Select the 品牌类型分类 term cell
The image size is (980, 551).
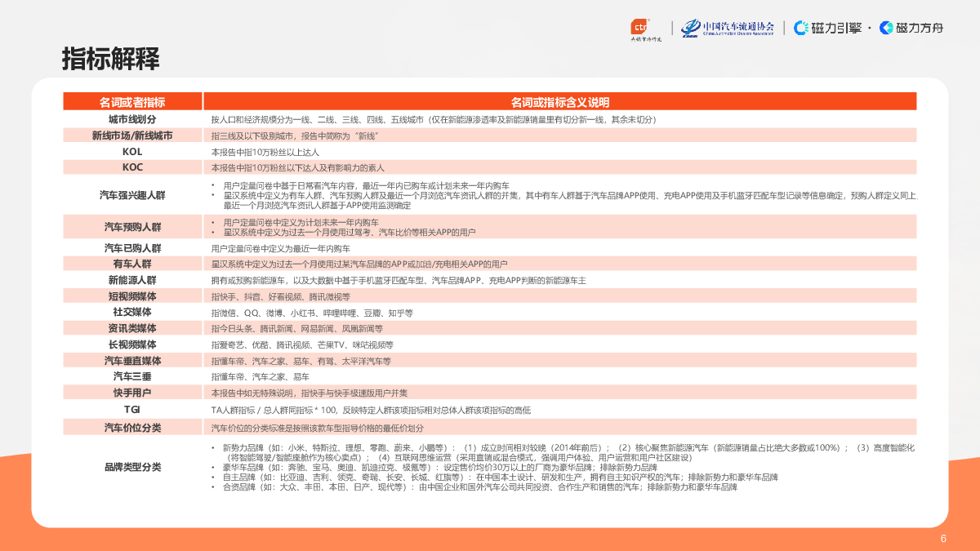coord(132,467)
